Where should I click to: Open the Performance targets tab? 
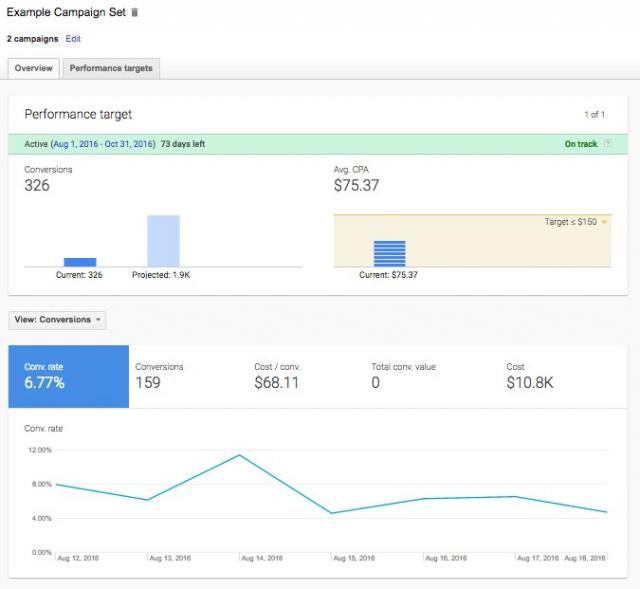111,68
